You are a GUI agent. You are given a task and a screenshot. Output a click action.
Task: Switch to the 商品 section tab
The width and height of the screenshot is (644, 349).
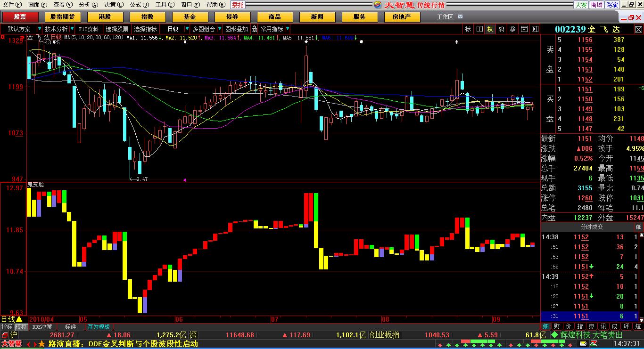click(274, 17)
